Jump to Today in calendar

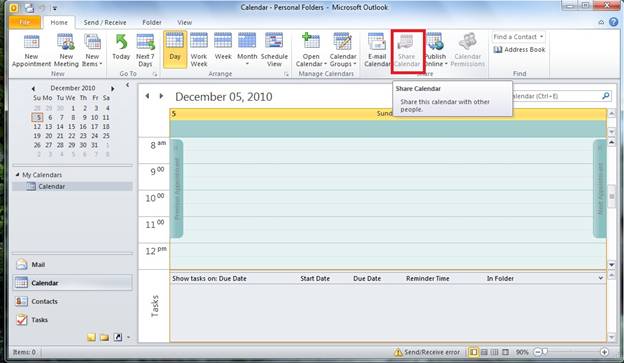(121, 48)
